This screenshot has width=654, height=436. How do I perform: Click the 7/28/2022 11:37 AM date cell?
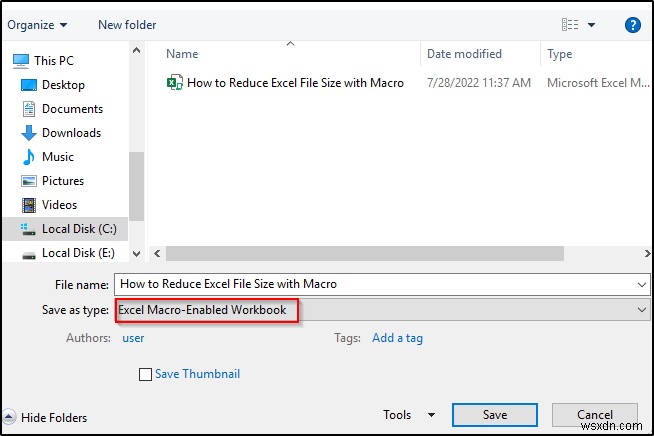coord(478,83)
